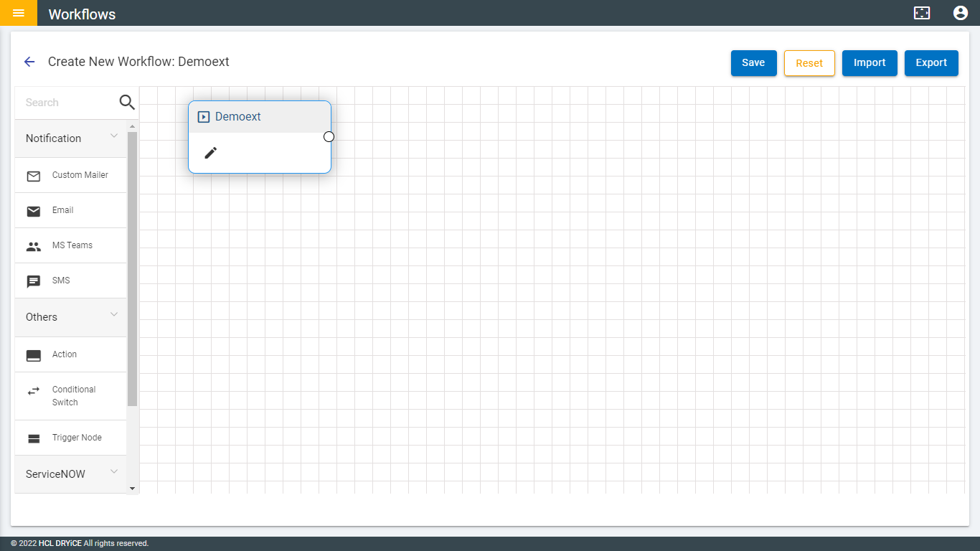Open the user account profile icon
Viewport: 980px width, 551px height.
click(x=961, y=13)
